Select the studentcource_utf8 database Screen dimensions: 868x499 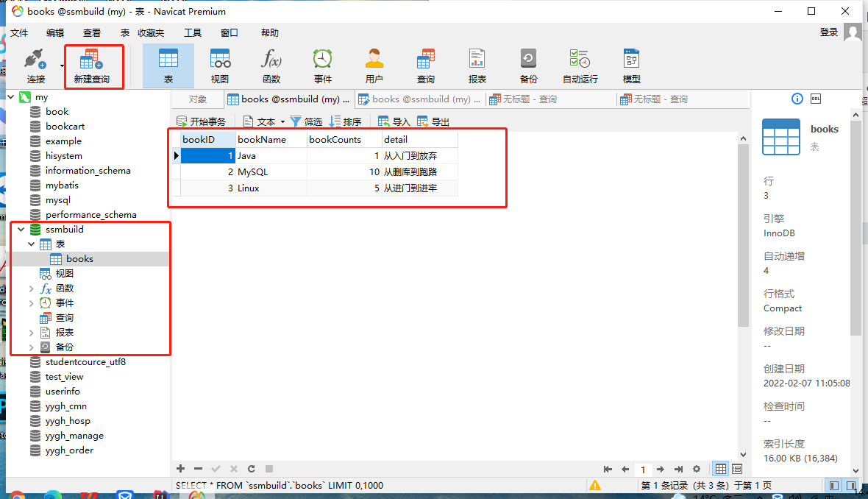85,361
